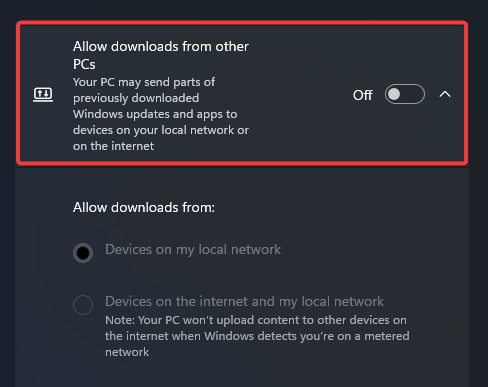This screenshot has width=488, height=387.
Task: Enable the Allow downloads from other PCs toggle
Action: click(405, 94)
